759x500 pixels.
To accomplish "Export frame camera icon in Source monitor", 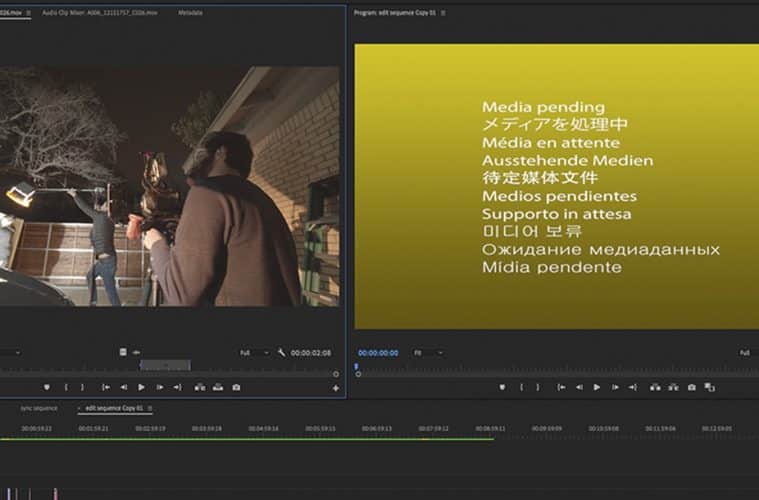I will point(236,387).
